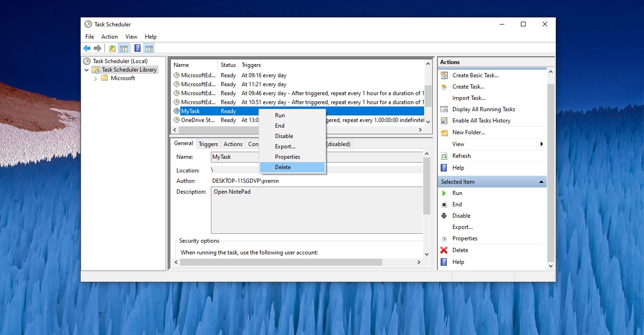Viewport: 644px width, 335px height.
Task: Open the View submenu arrow in Actions pane
Action: pos(541,144)
